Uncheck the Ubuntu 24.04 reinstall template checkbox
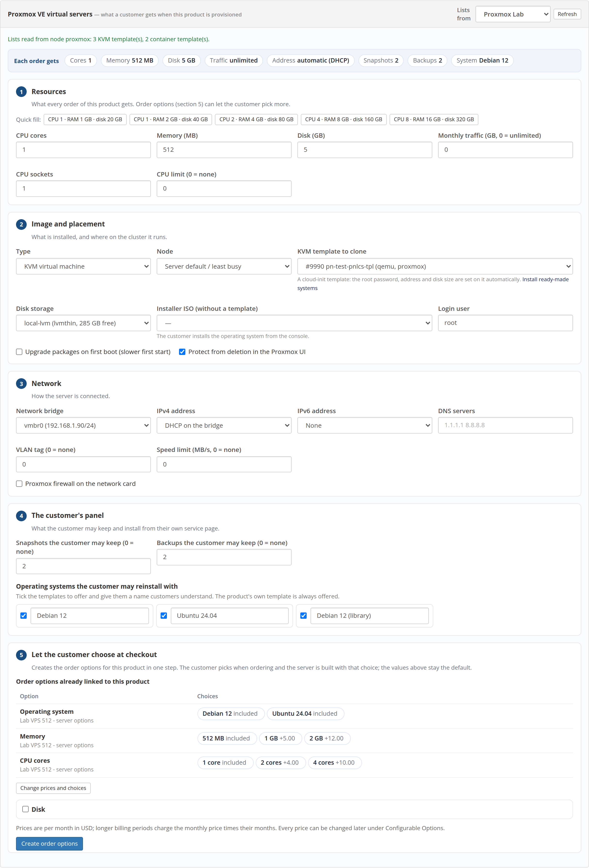 pyautogui.click(x=164, y=616)
